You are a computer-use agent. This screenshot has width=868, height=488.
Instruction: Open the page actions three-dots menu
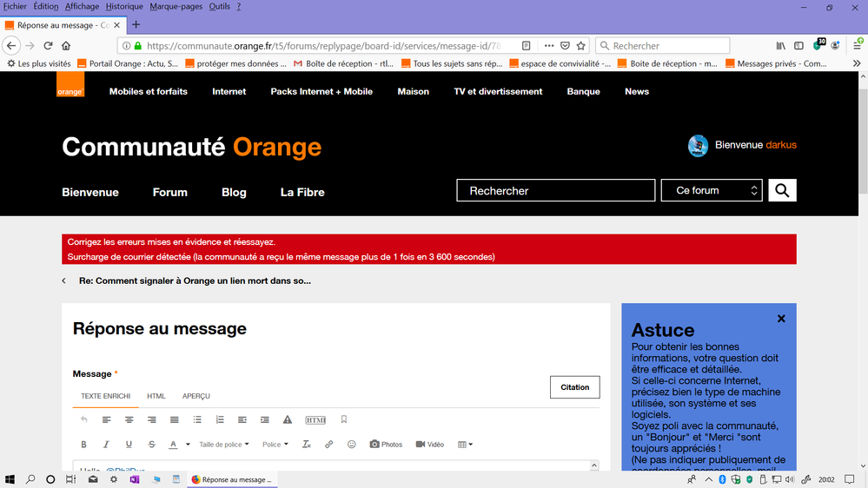tap(548, 46)
